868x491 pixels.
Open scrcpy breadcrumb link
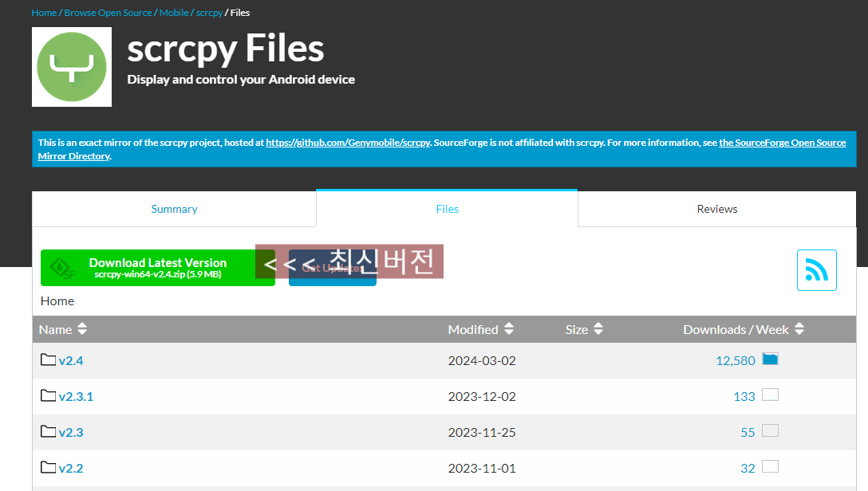click(x=209, y=13)
